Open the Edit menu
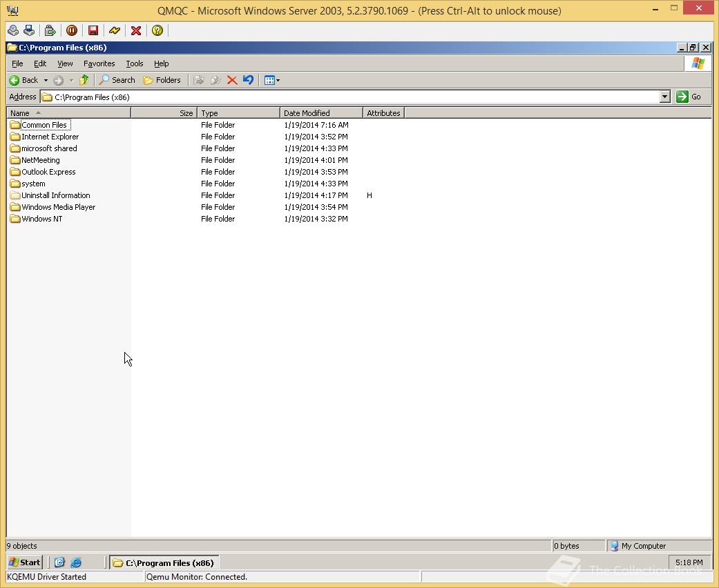The image size is (719, 588). click(x=40, y=63)
